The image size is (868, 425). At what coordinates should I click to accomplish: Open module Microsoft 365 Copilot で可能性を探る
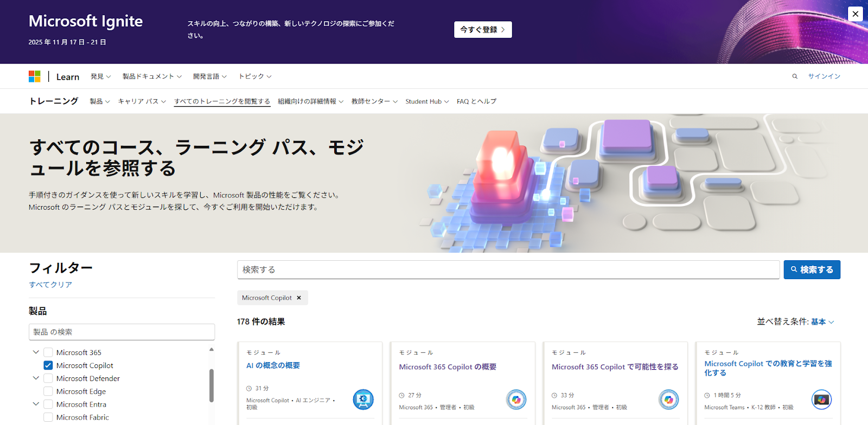click(x=615, y=367)
